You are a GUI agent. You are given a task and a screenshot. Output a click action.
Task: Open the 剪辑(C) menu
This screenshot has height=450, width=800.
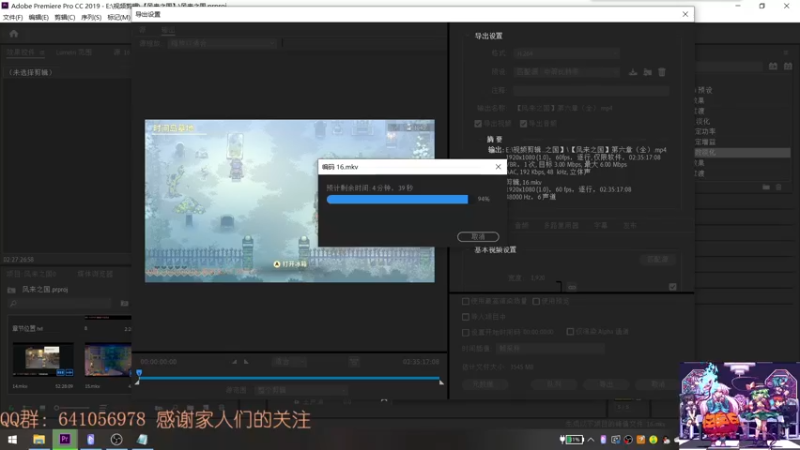[x=65, y=17]
